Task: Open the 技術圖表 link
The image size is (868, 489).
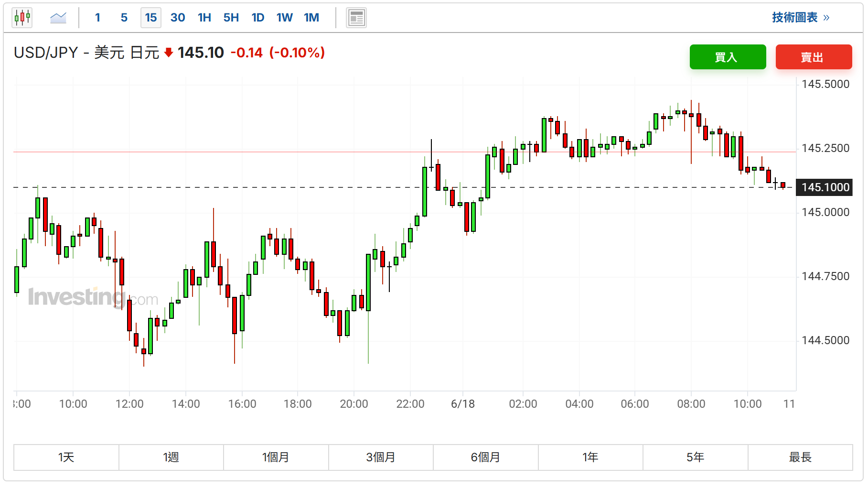Action: coord(801,18)
